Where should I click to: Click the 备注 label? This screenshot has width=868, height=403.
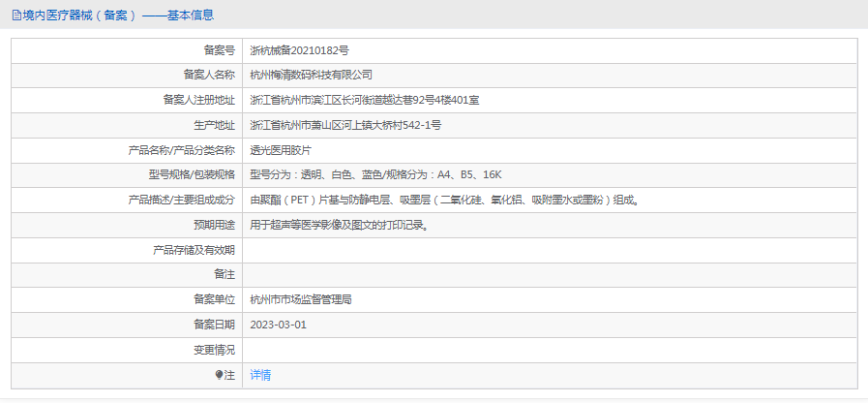tap(224, 275)
